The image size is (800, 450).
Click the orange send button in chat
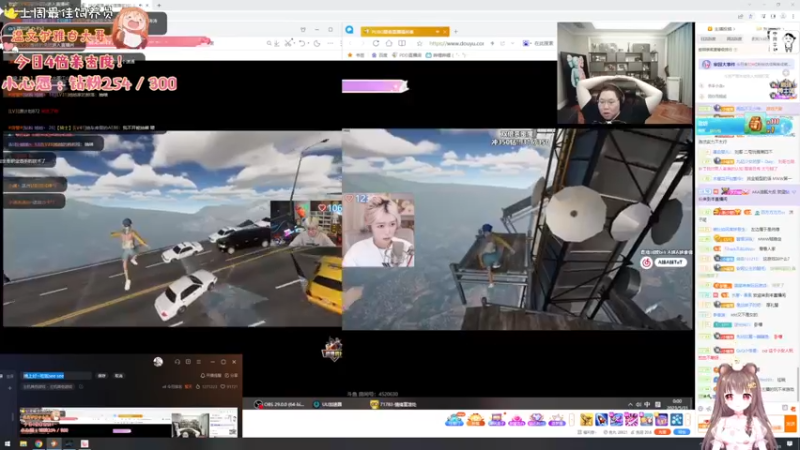(x=790, y=423)
